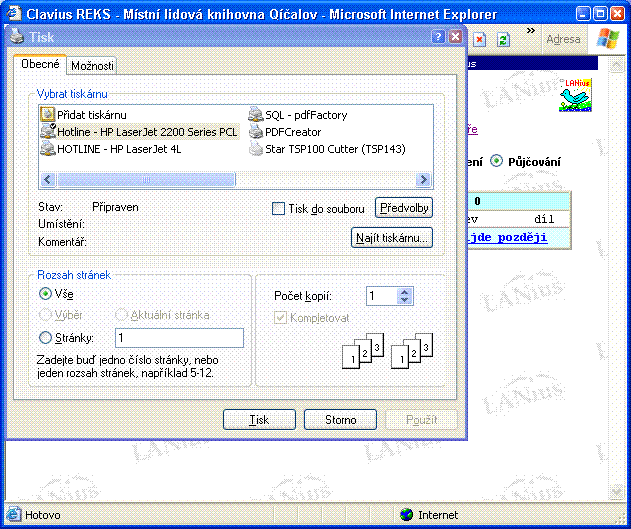Click the help question-mark button in Tisk dialog
This screenshot has width=631, height=529.
[438, 37]
